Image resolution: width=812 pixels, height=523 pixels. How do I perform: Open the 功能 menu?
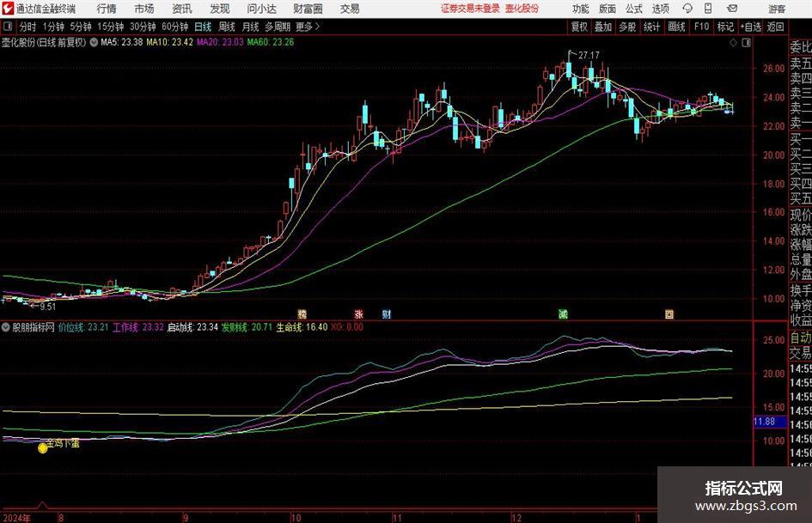click(x=581, y=9)
